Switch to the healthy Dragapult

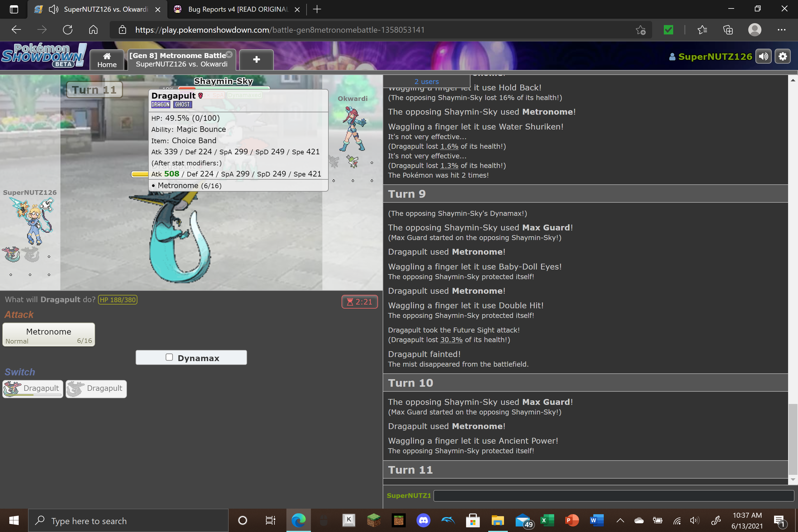pos(33,388)
